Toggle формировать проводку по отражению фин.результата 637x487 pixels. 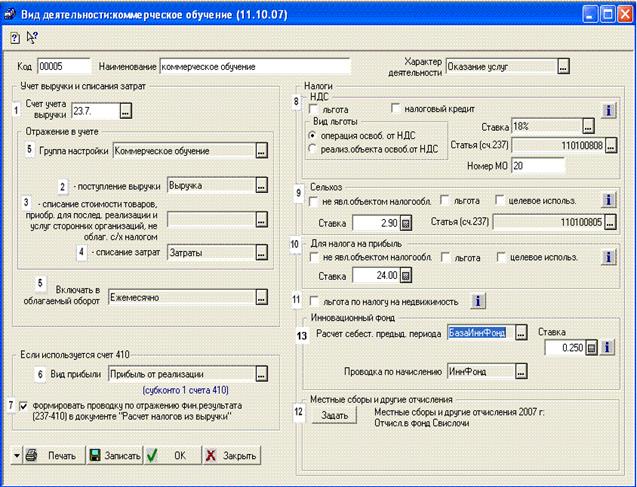[24, 406]
